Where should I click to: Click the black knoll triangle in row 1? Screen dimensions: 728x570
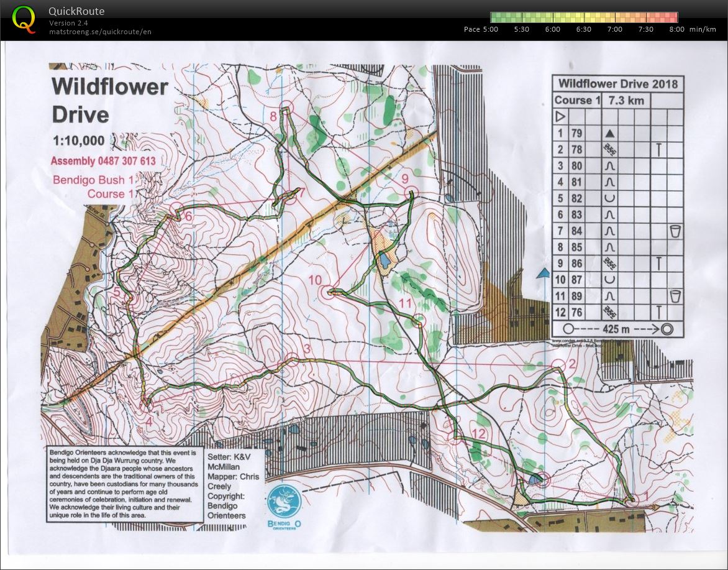coord(610,133)
